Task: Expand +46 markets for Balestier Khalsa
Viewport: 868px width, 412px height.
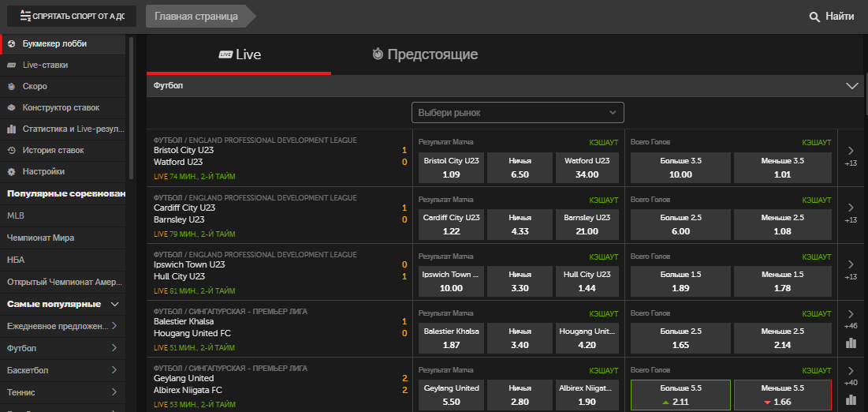Action: click(851, 319)
